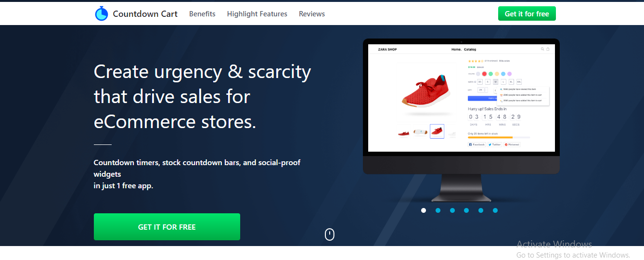Screen dimensions: 644x260
Task: Click the Pinterest share button in the demo
Action: 512,144
